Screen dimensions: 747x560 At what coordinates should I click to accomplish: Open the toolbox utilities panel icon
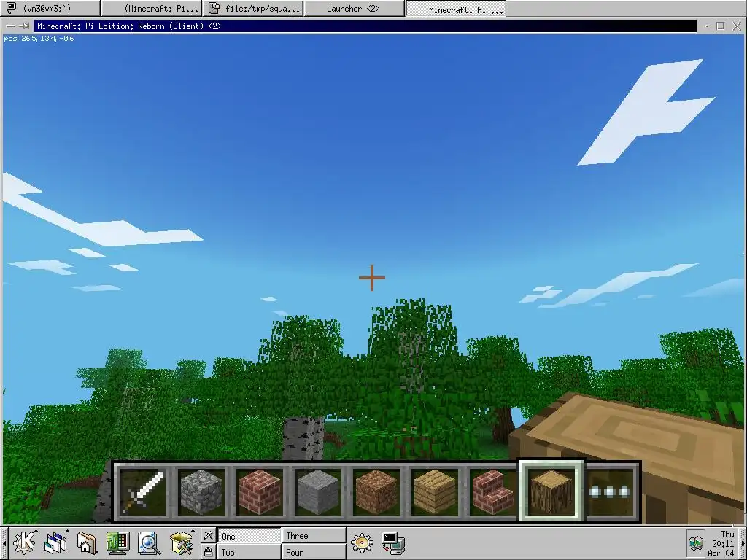coord(181,542)
